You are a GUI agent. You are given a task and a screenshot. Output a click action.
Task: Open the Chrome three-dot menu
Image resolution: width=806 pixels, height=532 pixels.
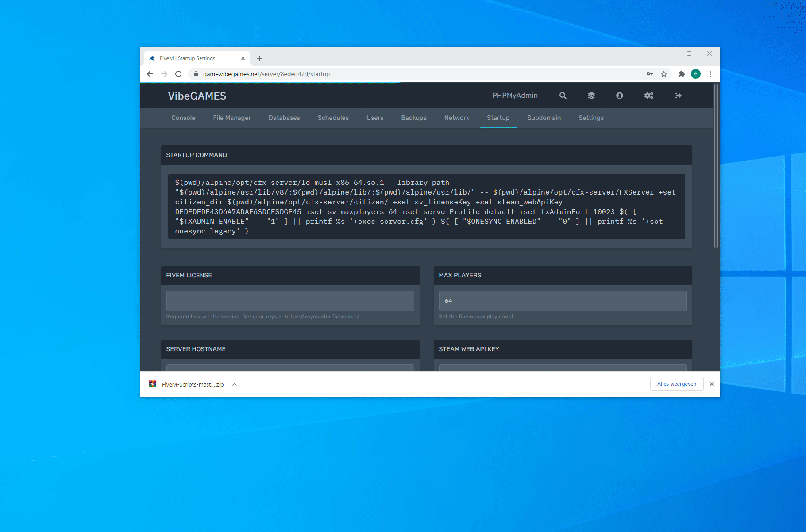pyautogui.click(x=710, y=74)
